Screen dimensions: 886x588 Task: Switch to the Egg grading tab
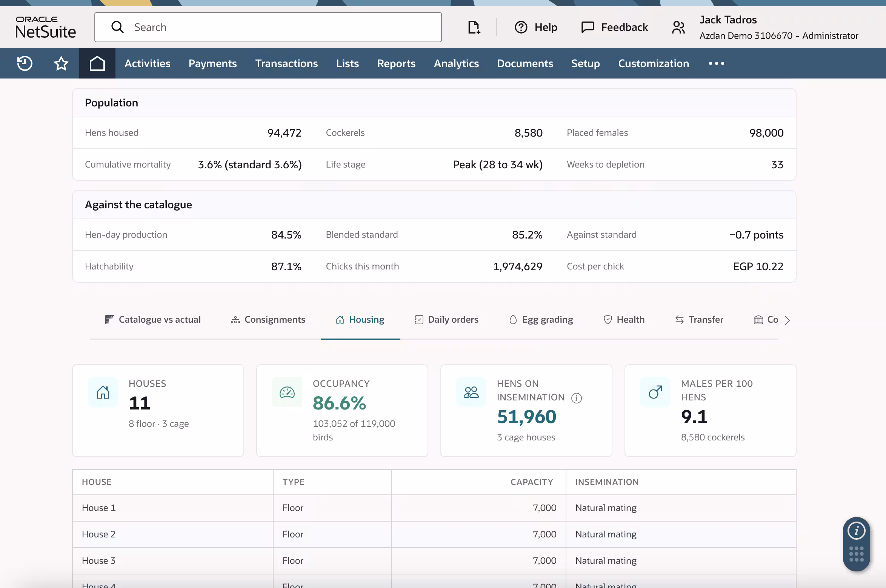pyautogui.click(x=541, y=320)
